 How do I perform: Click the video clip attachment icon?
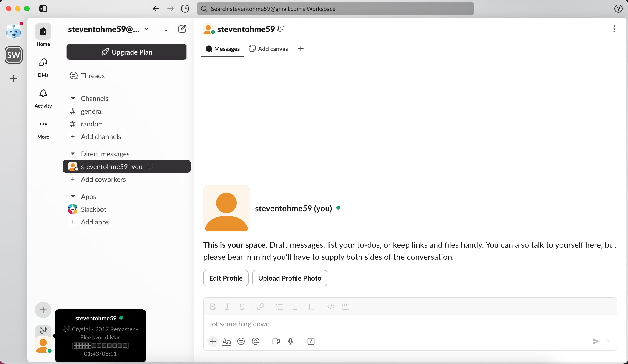click(x=276, y=341)
